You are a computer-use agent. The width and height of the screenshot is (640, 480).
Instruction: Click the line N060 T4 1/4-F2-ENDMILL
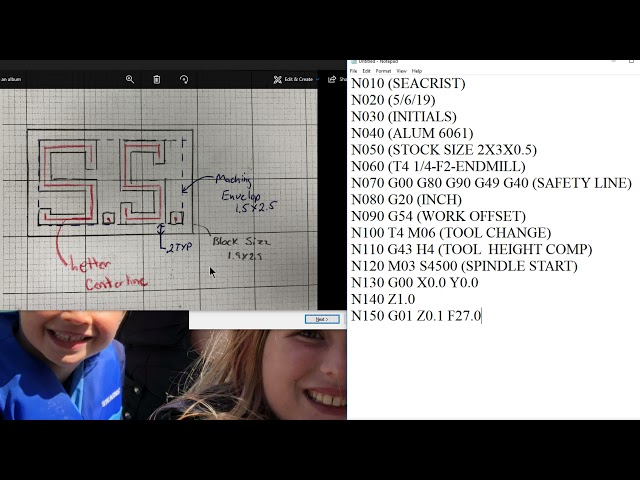(438, 167)
